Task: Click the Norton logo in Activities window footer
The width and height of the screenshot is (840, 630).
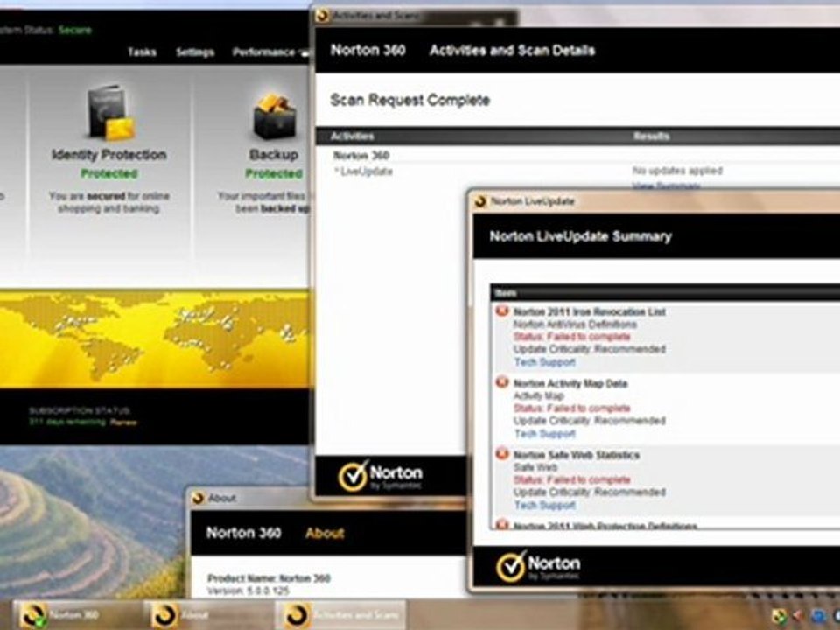Action: [381, 475]
